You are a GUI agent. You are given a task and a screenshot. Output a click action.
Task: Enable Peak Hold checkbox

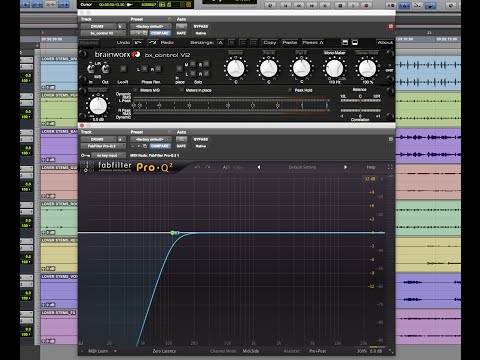click(x=290, y=90)
